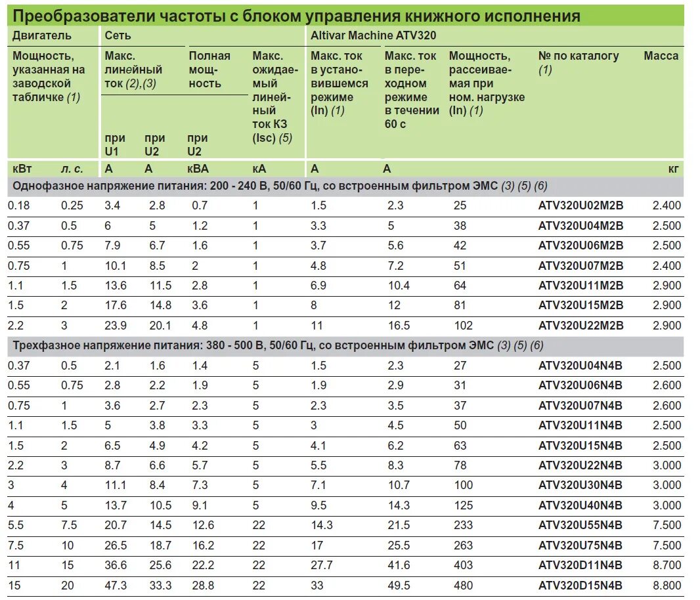Image resolution: width=700 pixels, height=600 pixels.
Task: Click catalog number ATV320U40N4B
Action: point(580,505)
